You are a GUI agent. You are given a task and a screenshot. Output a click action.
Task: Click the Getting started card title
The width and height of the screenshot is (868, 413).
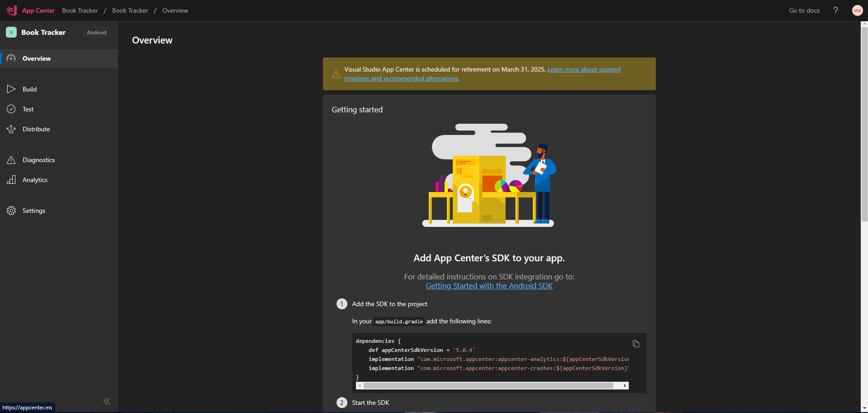357,110
